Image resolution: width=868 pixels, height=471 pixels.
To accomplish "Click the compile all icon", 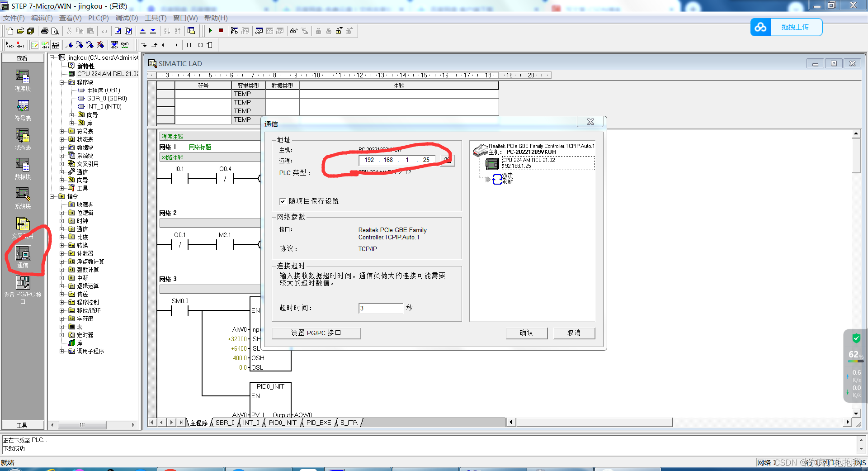I will point(128,31).
